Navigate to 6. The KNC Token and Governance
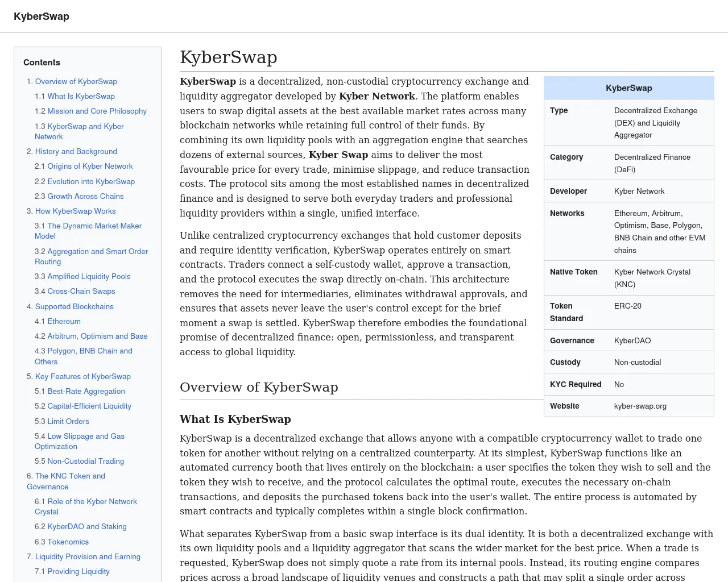This screenshot has width=728, height=582. [66, 481]
